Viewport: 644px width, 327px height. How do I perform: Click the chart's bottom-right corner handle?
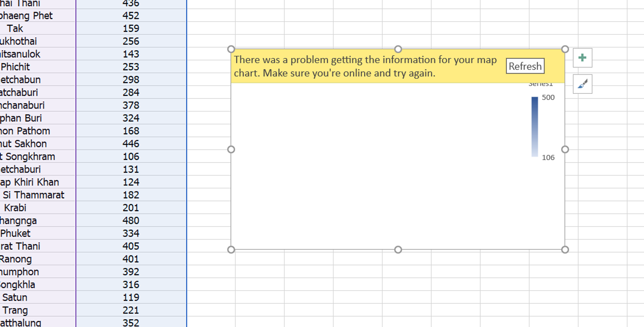(x=565, y=249)
